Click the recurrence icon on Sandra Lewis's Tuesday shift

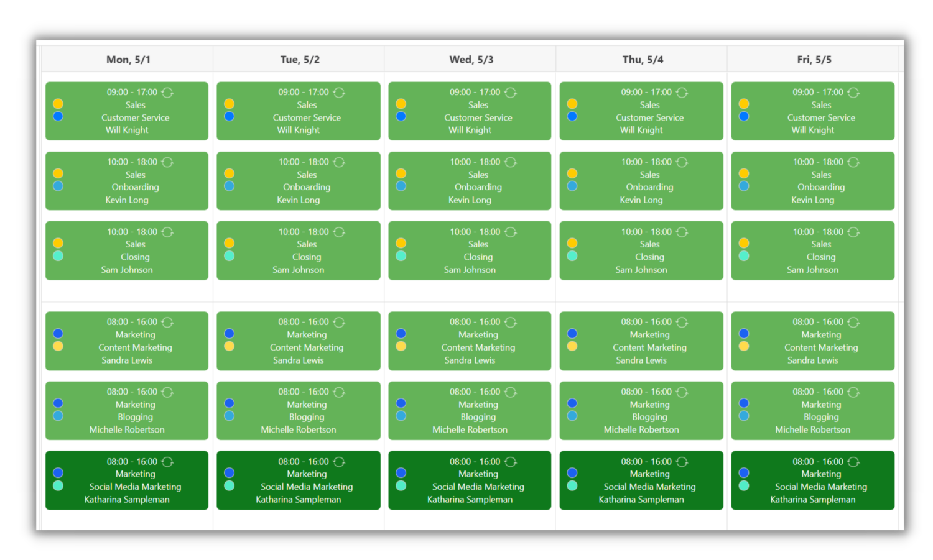[339, 322]
